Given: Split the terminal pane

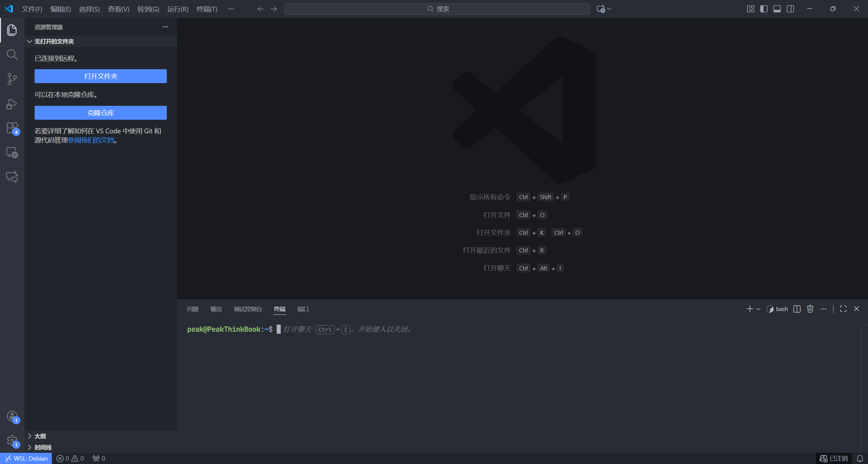Looking at the screenshot, I should tap(797, 309).
